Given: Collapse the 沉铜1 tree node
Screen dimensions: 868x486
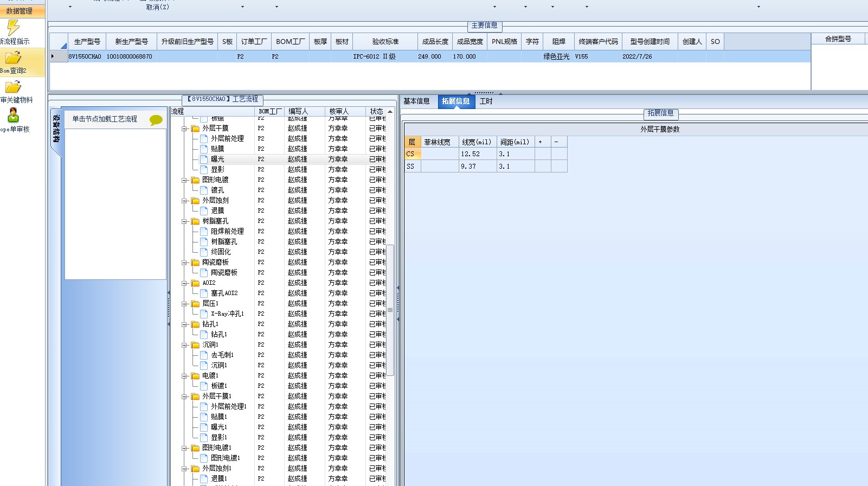Looking at the screenshot, I should pos(184,345).
